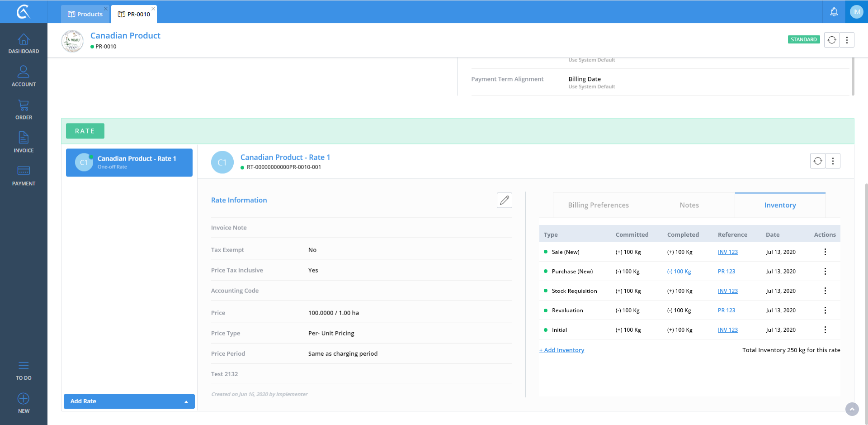Viewport: 868px width, 425px height.
Task: Close the Products tab
Action: click(x=106, y=9)
